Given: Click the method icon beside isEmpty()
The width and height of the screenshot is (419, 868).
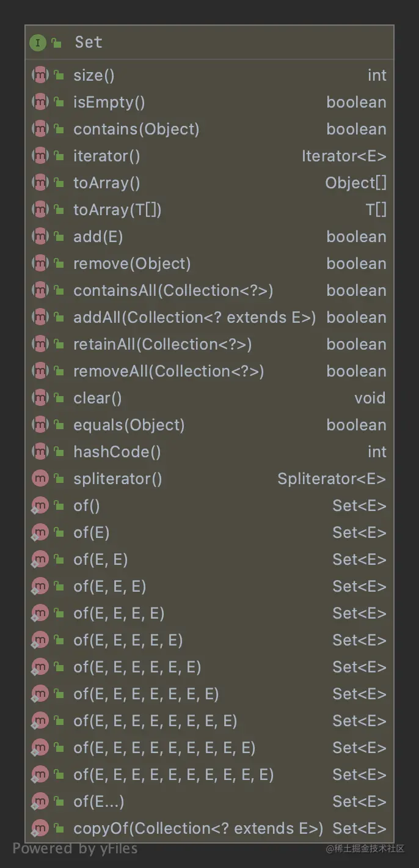Looking at the screenshot, I should [40, 102].
